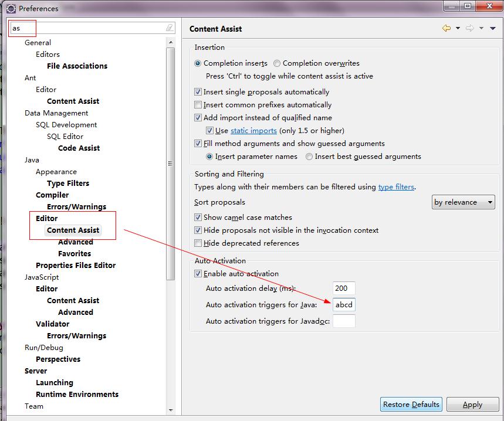
Task: Select Code Assist under SQL Editor
Action: [x=79, y=148]
